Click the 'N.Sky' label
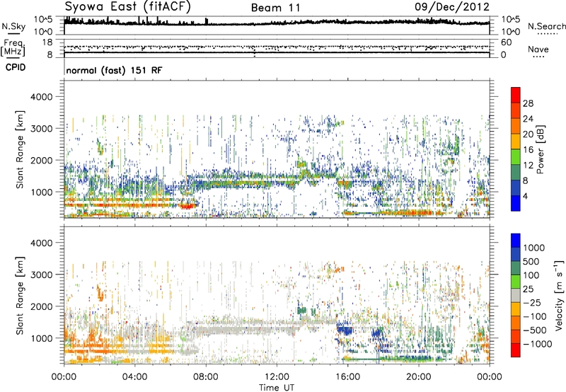This screenshot has height=392, width=566. [13, 26]
